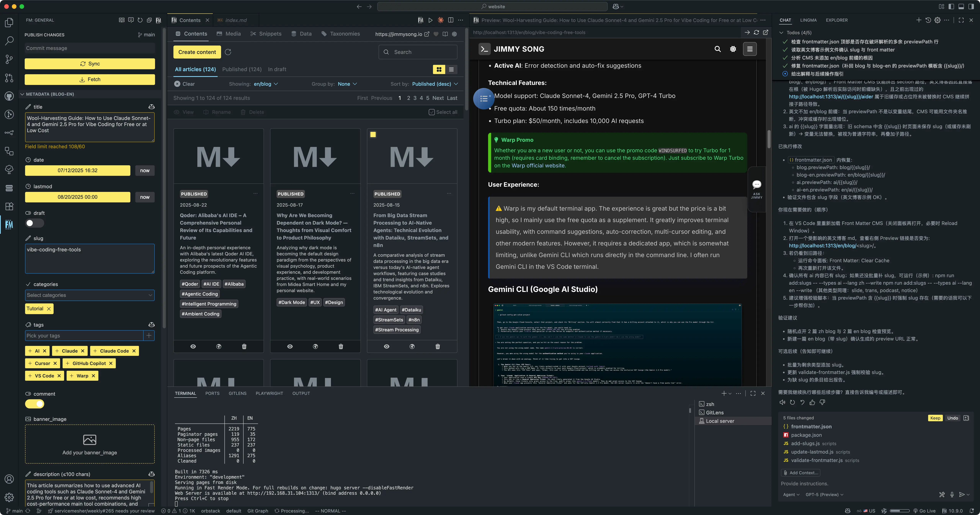Click the Commit message input field
980x515 pixels.
(x=90, y=48)
